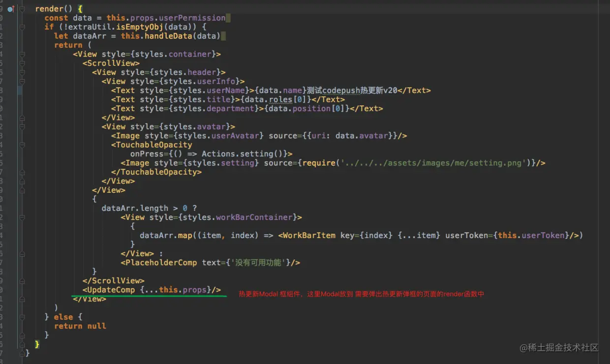Click 'dataArr.map' call

tap(166, 235)
